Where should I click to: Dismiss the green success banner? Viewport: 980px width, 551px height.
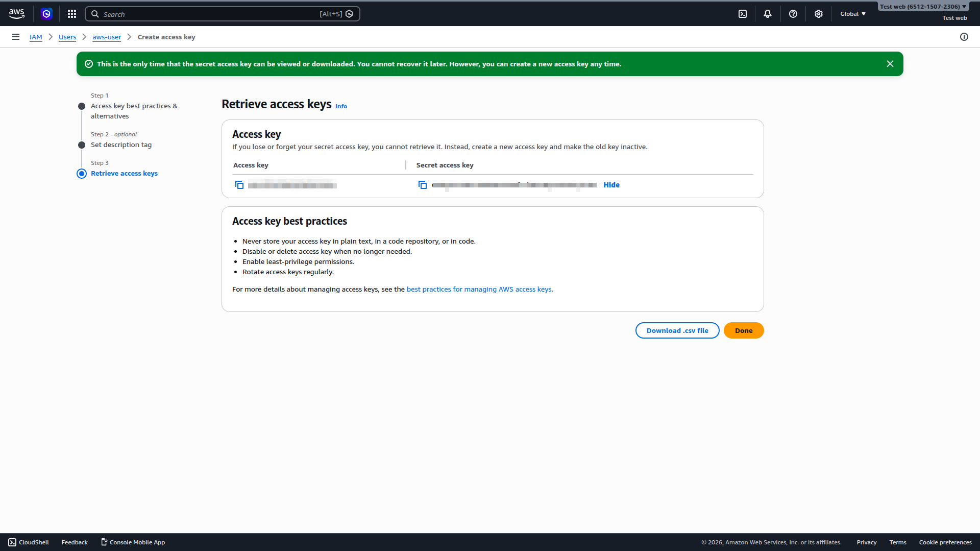click(890, 64)
